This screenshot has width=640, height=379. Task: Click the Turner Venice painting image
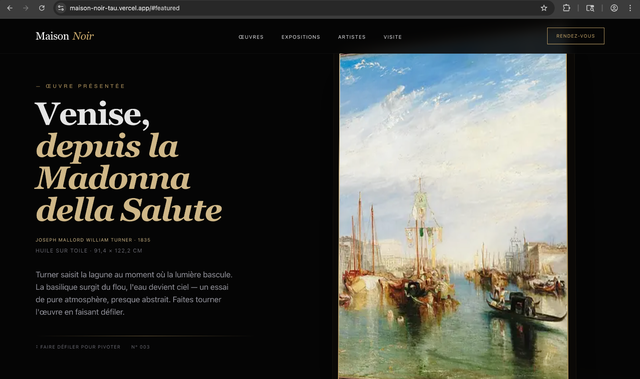tap(453, 216)
